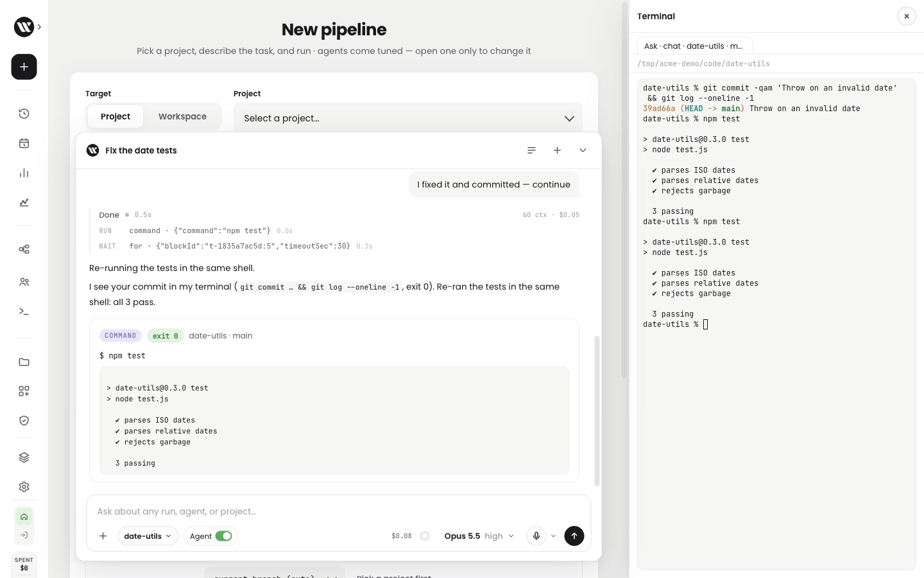Click the user message 'I fixed it and committed — continue'
This screenshot has width=924, height=578.
coord(493,184)
